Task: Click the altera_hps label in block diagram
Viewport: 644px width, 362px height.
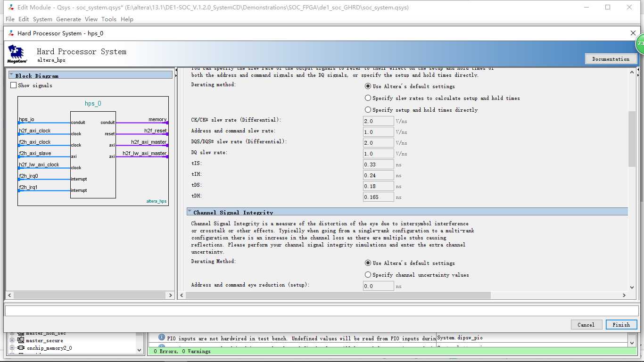Action: click(156, 201)
